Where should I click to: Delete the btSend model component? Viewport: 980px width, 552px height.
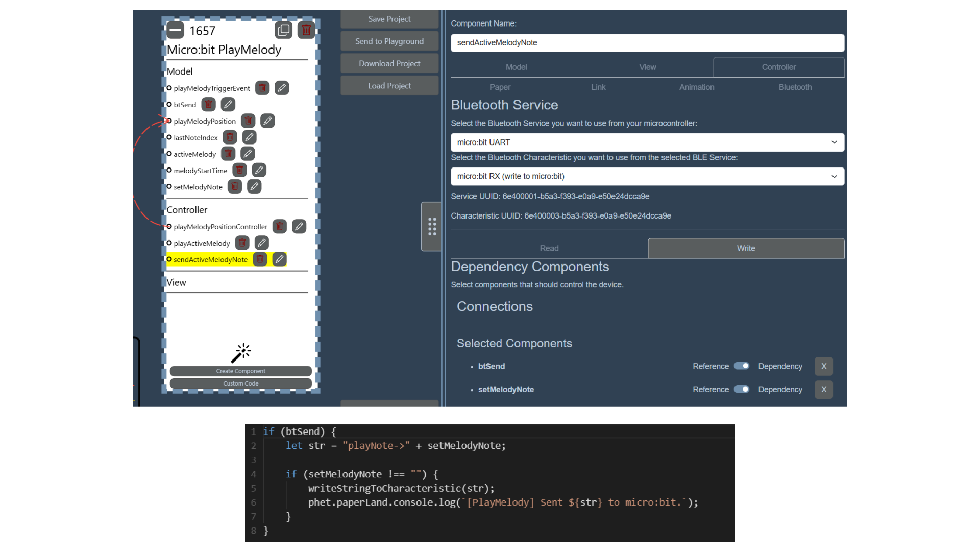pyautogui.click(x=208, y=104)
